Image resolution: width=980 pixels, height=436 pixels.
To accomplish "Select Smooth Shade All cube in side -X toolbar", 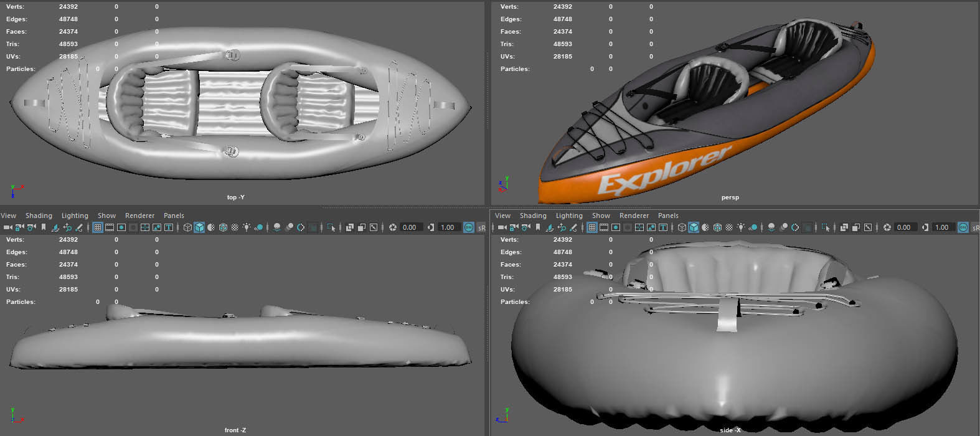I will 694,227.
